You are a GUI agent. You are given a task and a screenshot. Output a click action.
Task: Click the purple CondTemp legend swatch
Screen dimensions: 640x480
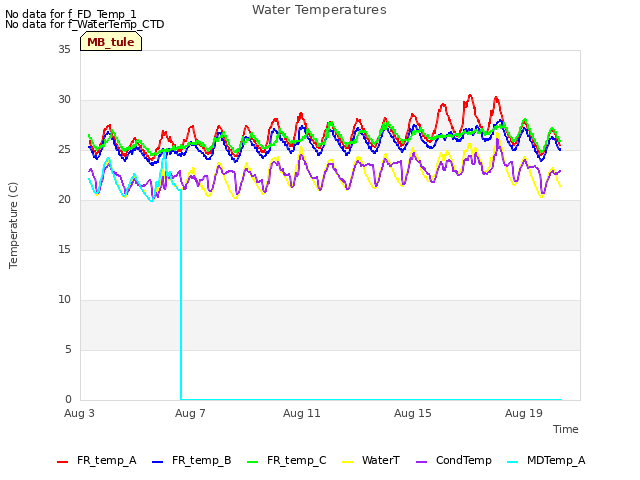click(x=421, y=462)
